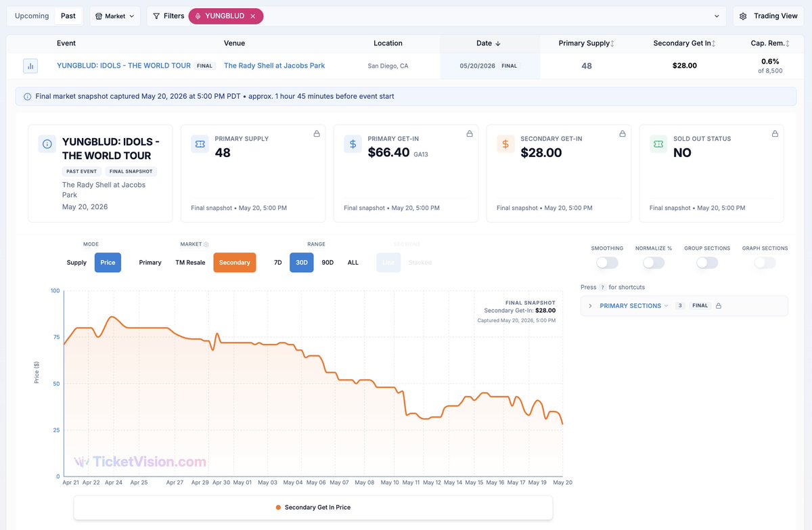This screenshot has height=530, width=812.
Task: Click the Filters label
Action: click(174, 16)
